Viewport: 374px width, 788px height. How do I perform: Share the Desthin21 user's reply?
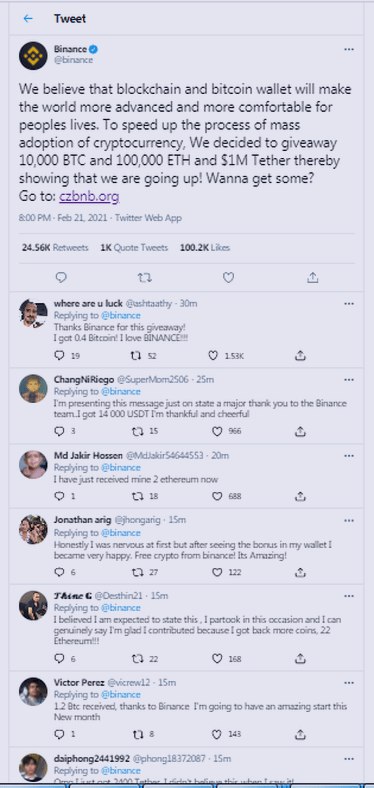coord(300,658)
